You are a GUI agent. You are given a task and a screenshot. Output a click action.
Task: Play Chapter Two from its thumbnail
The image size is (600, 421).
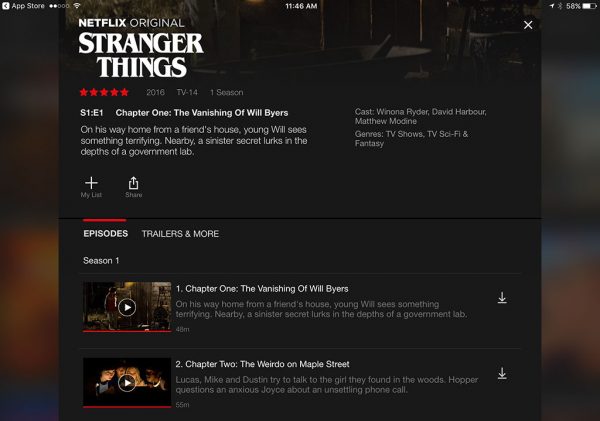(127, 383)
